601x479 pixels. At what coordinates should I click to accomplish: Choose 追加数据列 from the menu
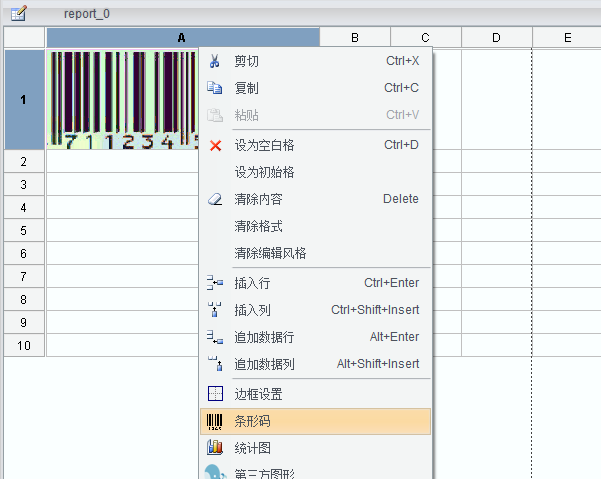(316, 364)
